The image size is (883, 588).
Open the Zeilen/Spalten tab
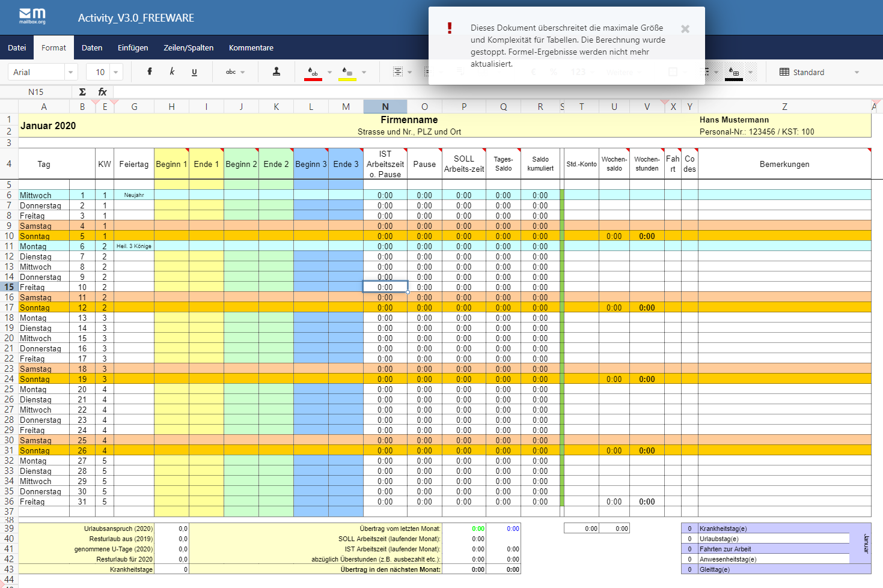click(188, 47)
